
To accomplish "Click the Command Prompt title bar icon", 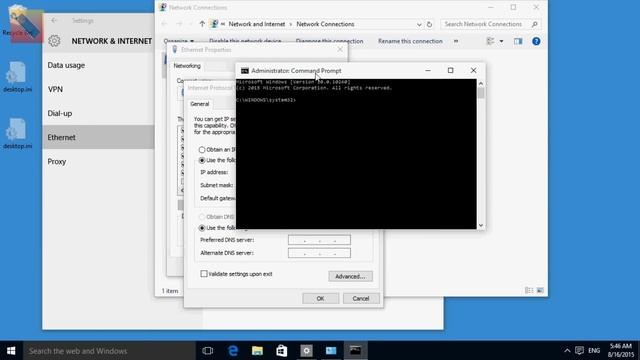I will point(244,71).
